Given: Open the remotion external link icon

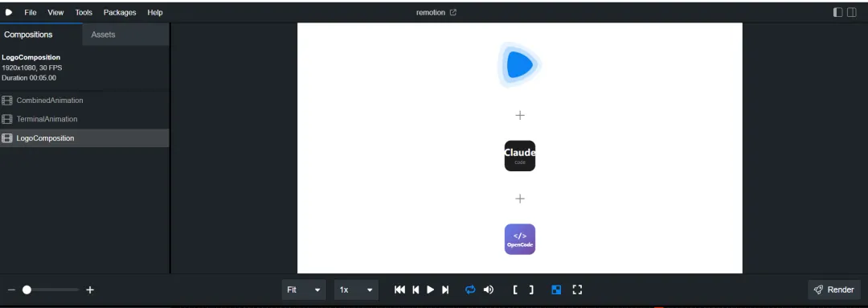Looking at the screenshot, I should point(452,12).
